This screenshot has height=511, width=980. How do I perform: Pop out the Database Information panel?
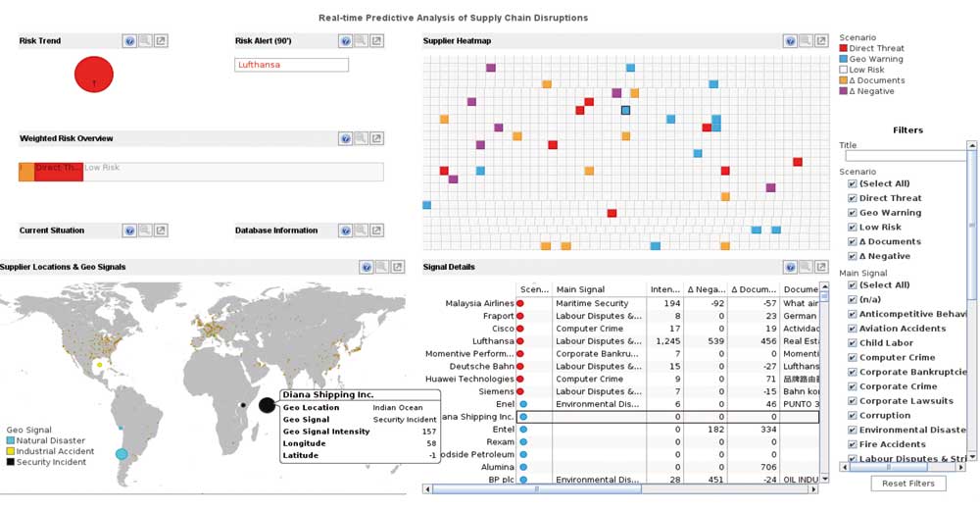pos(377,230)
